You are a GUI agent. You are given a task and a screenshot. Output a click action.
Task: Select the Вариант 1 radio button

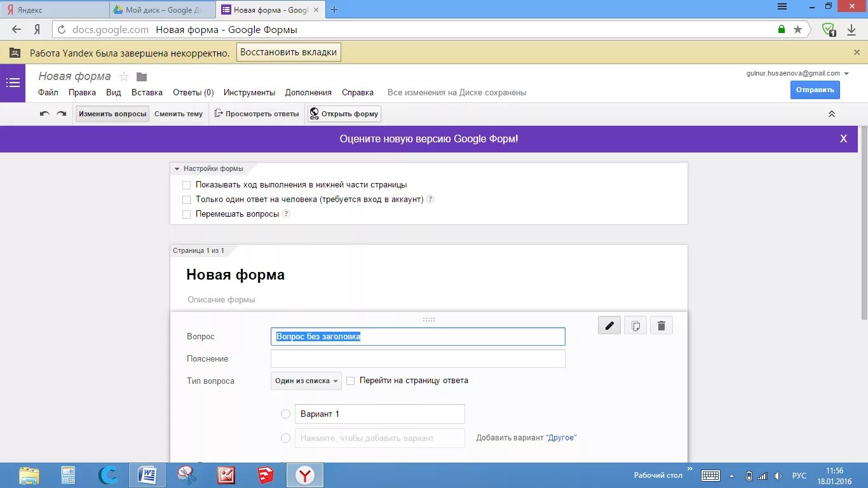tap(285, 414)
